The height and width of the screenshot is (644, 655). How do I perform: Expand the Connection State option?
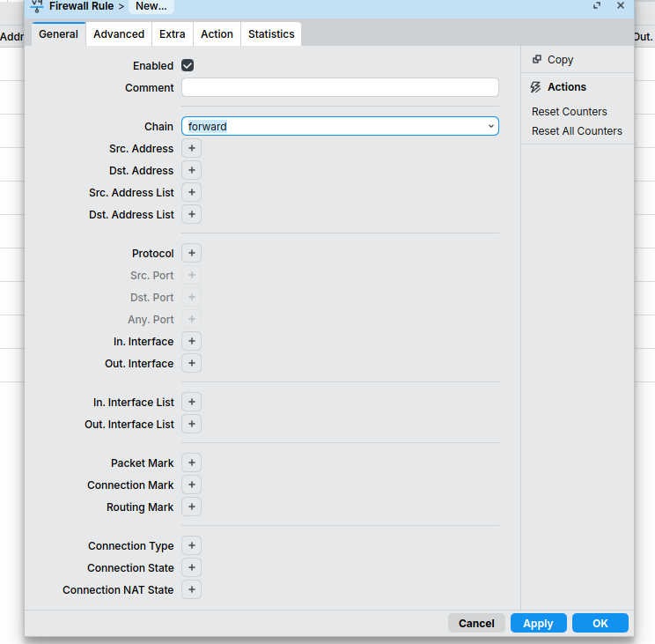pos(192,567)
